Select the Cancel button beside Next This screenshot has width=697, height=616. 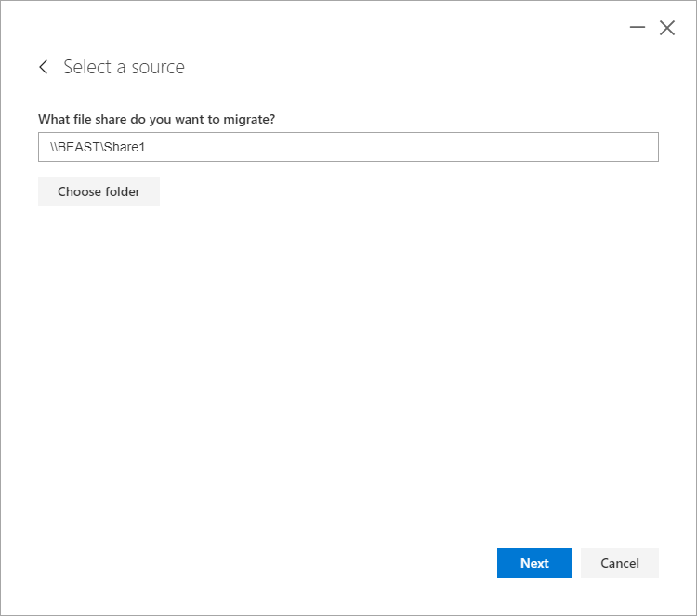(619, 563)
